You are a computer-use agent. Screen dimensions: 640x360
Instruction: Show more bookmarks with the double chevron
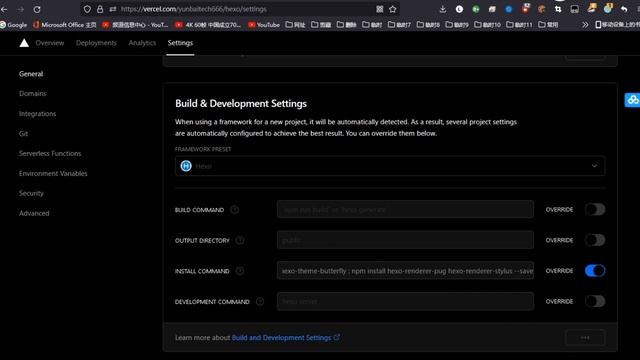[x=585, y=25]
